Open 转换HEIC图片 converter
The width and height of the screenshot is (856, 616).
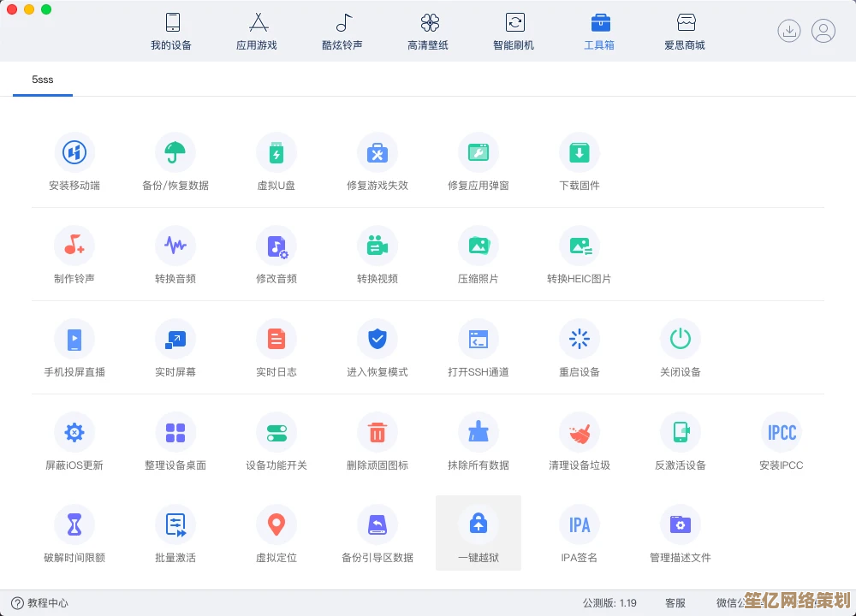[x=580, y=246]
